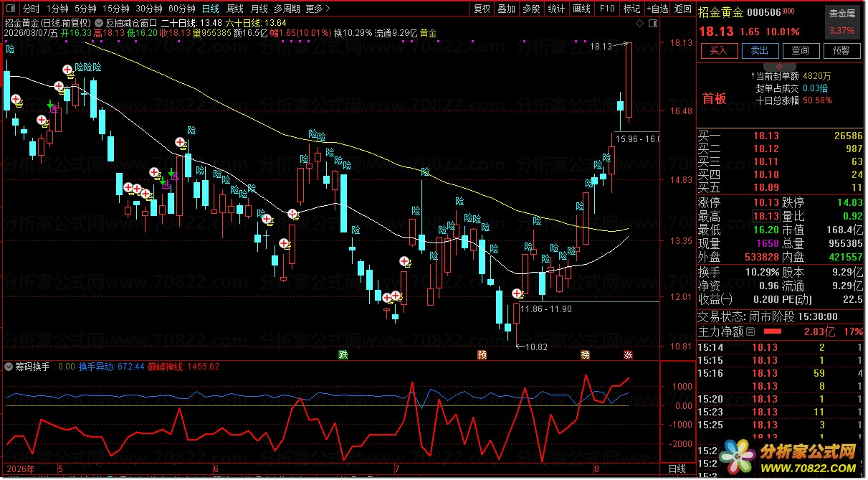This screenshot has width=868, height=480.
Task: Click the 买四 bid price 18.10
Action: click(765, 174)
